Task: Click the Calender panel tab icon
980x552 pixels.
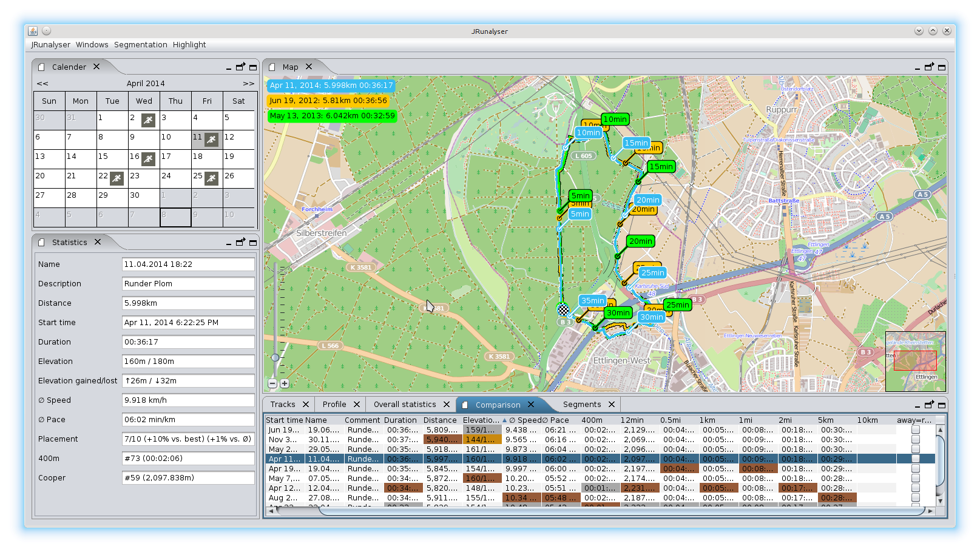Action: point(41,67)
